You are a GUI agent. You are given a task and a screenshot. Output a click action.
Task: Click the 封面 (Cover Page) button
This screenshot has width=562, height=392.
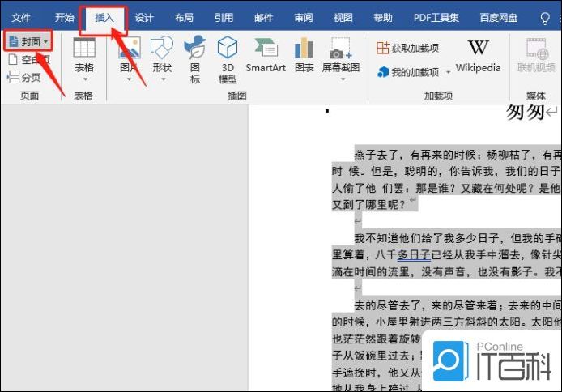28,41
